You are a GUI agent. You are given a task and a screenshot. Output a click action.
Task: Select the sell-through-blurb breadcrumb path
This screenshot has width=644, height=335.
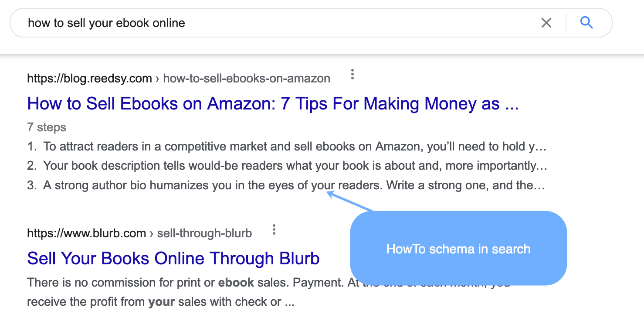(205, 233)
